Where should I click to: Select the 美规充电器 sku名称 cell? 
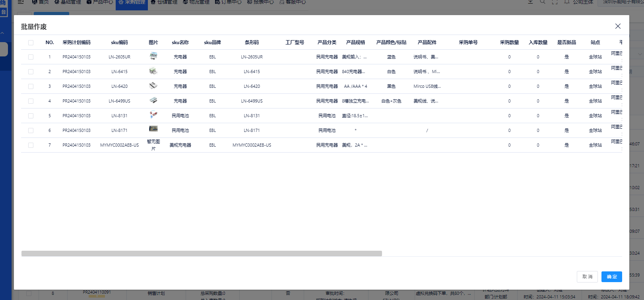(180, 145)
